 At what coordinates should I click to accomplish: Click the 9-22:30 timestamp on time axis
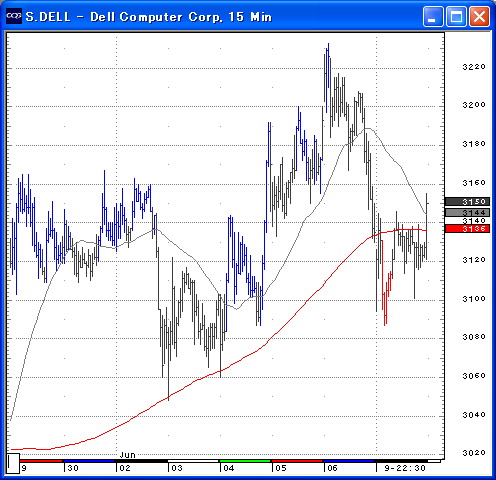click(x=405, y=468)
